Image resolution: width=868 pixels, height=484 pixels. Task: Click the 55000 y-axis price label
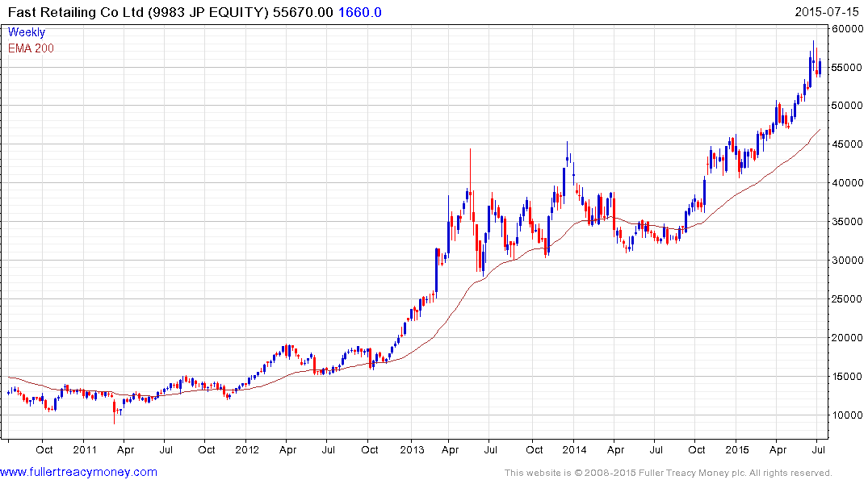[x=848, y=68]
